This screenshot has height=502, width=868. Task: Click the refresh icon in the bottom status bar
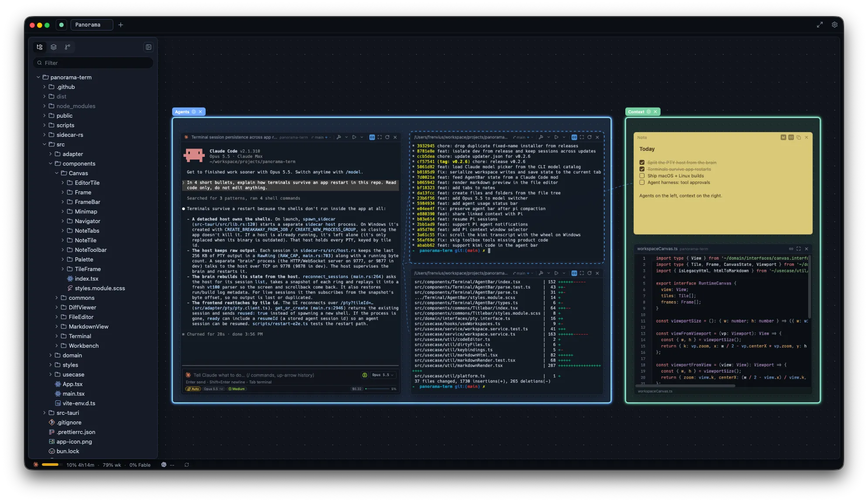coord(186,465)
